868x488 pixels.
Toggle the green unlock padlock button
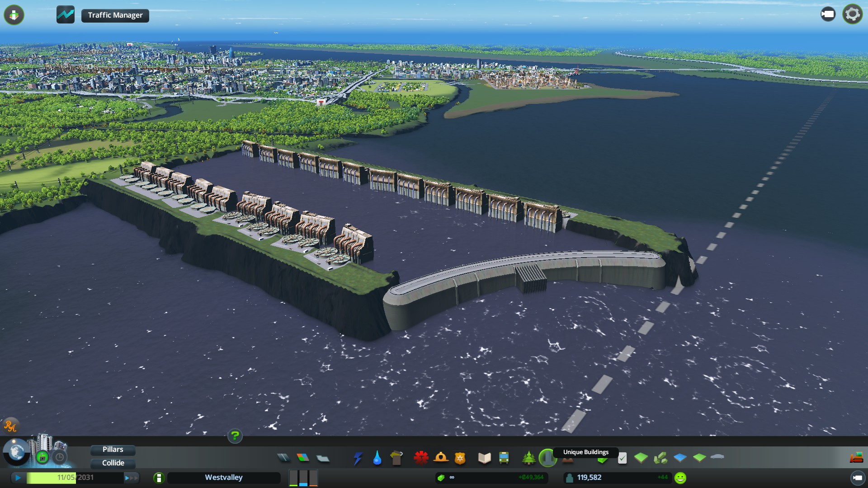pos(42,458)
